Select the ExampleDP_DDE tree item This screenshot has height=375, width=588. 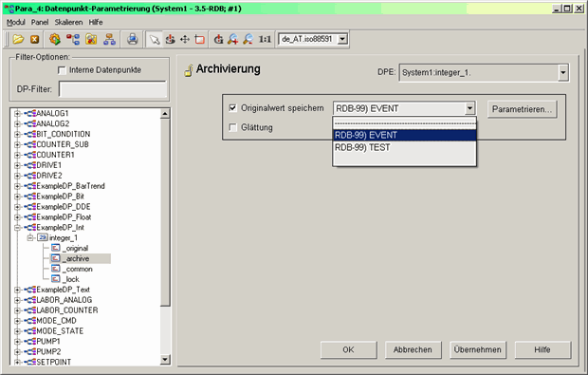click(64, 206)
